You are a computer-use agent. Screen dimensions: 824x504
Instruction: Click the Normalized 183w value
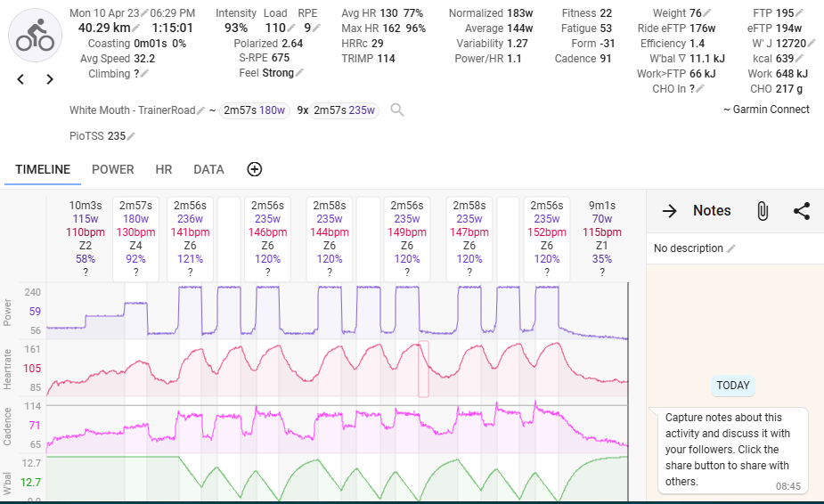(x=519, y=13)
